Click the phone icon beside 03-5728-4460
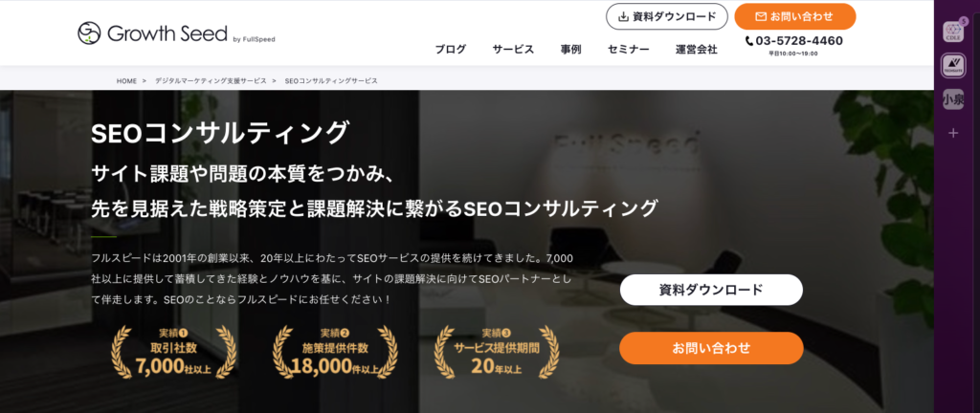 [x=749, y=41]
